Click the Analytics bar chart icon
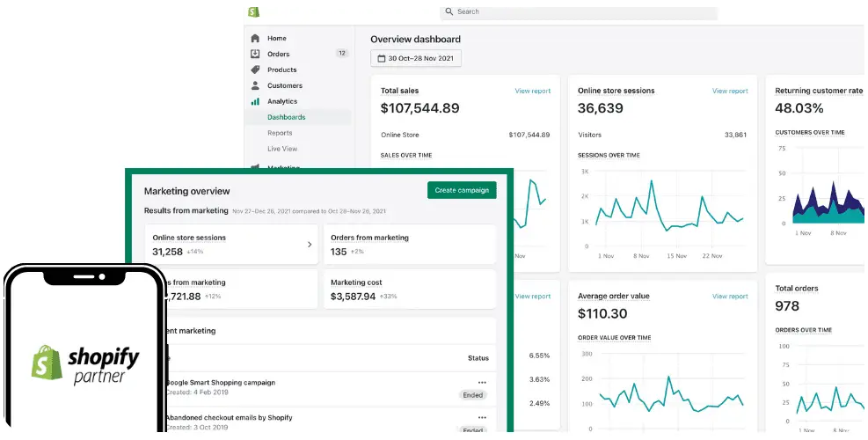The width and height of the screenshot is (868, 440). [x=255, y=101]
